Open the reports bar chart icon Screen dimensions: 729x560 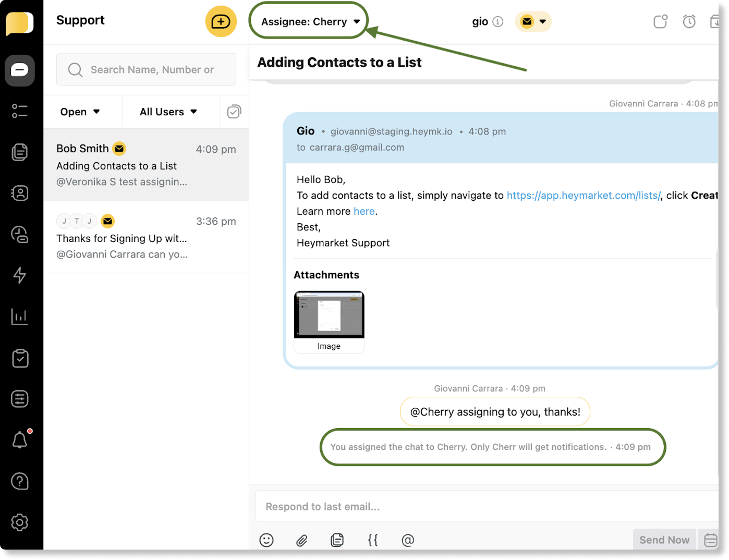[x=20, y=316]
